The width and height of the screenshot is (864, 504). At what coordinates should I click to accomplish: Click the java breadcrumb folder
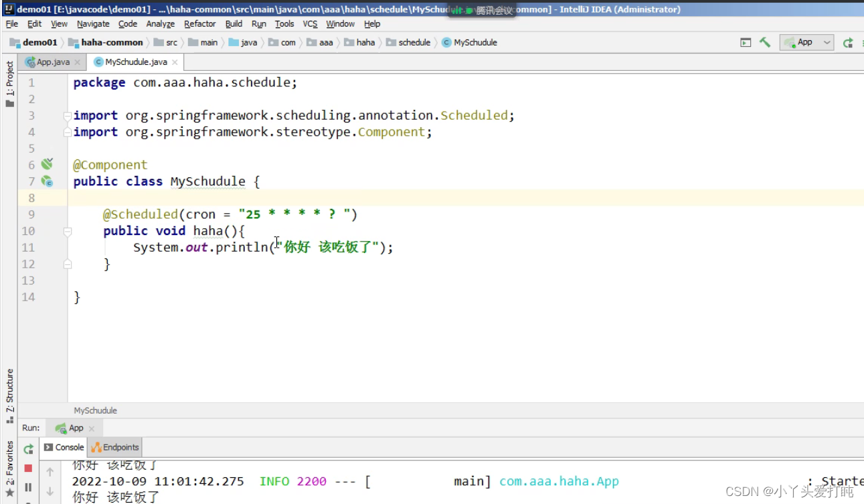point(243,42)
